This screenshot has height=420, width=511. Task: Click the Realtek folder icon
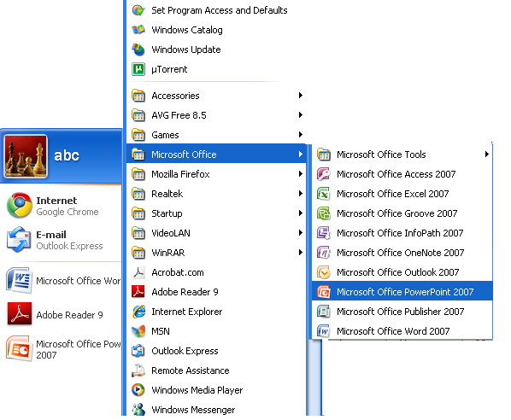click(x=138, y=194)
